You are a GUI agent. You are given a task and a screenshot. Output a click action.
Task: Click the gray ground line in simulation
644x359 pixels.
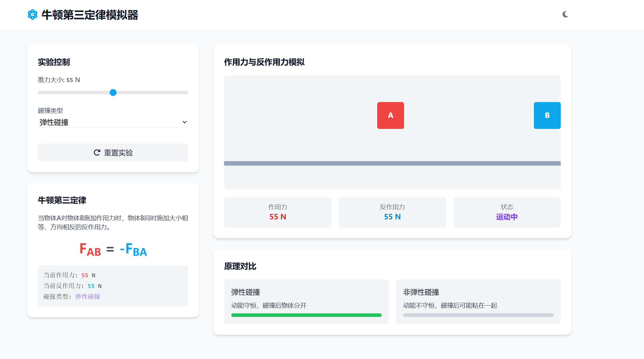point(392,163)
